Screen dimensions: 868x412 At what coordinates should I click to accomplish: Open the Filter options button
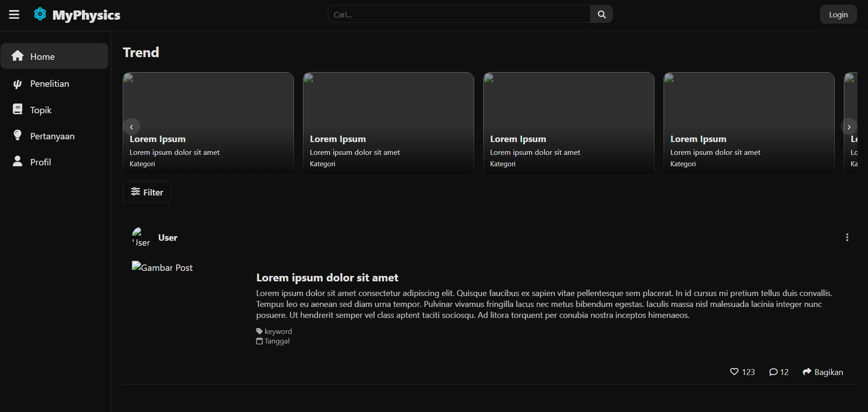pyautogui.click(x=147, y=192)
